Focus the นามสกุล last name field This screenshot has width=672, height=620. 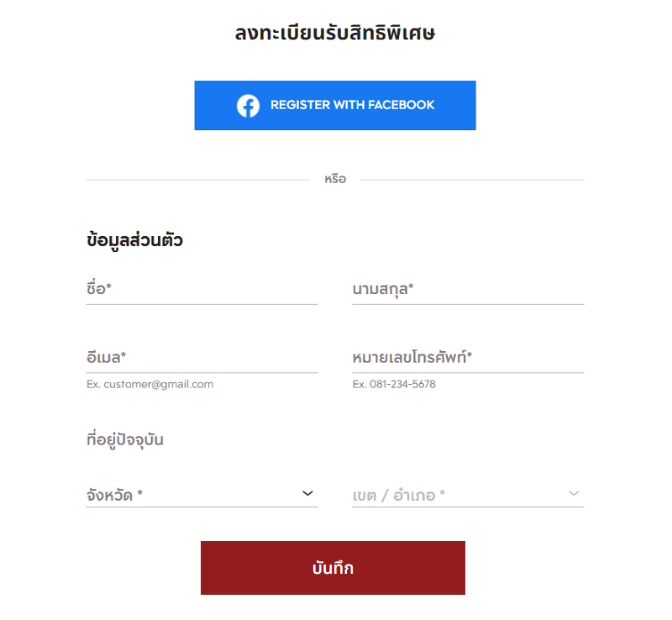click(468, 290)
